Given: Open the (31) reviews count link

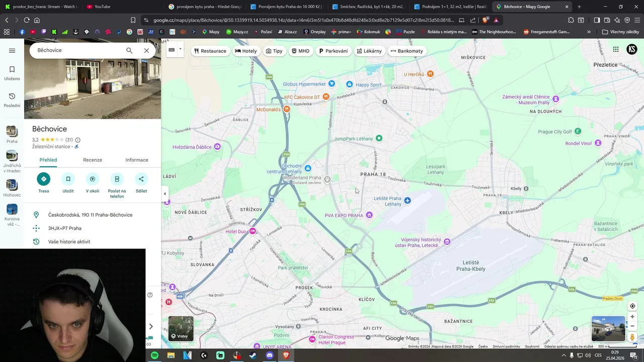Looking at the screenshot, I should click(x=69, y=140).
